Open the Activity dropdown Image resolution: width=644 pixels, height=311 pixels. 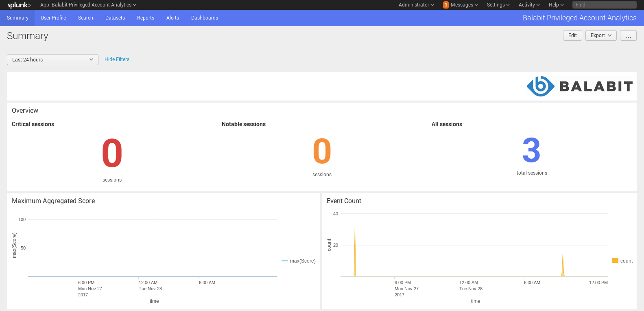coord(529,5)
